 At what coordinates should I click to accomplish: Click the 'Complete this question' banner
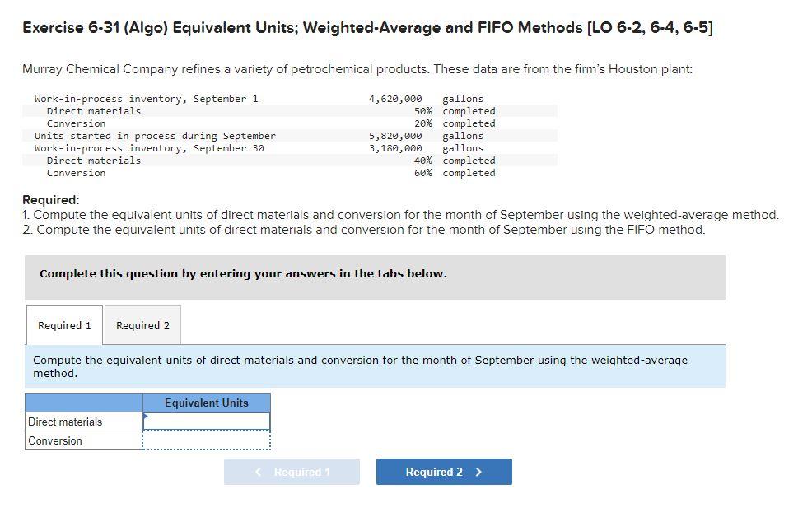pyautogui.click(x=243, y=273)
